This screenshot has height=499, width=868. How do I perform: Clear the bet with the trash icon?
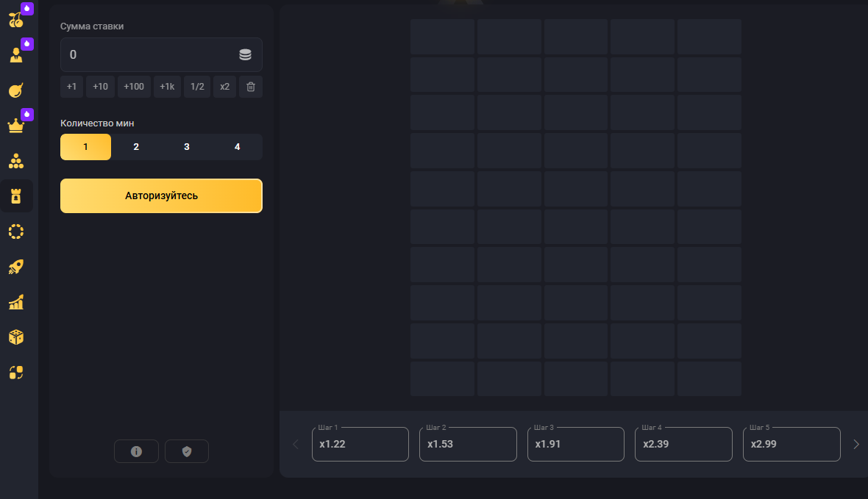pyautogui.click(x=250, y=86)
